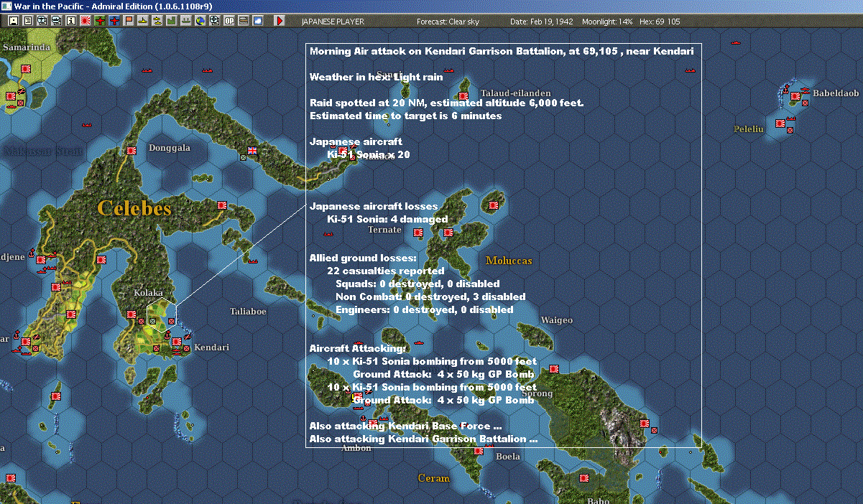Click the Date: Feb 19, 1942 status
This screenshot has height=504, width=863.
pos(542,22)
